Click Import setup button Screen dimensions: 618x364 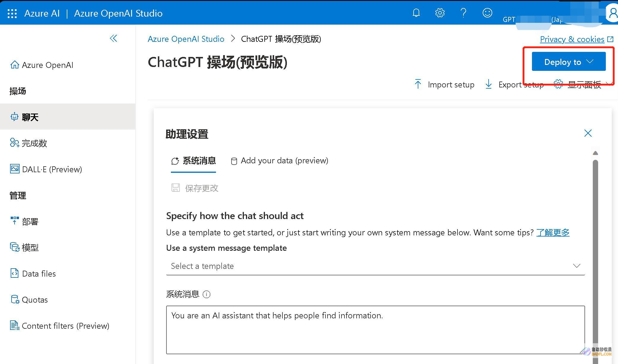tap(444, 84)
